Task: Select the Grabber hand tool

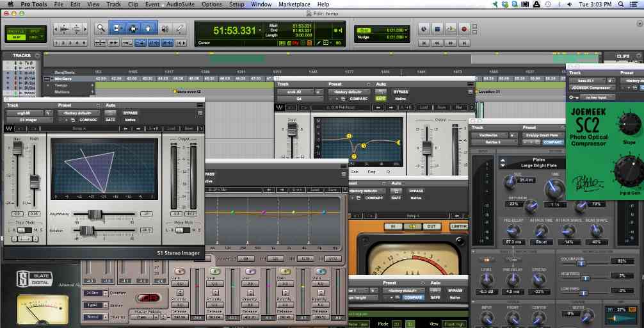Action: coord(149,28)
